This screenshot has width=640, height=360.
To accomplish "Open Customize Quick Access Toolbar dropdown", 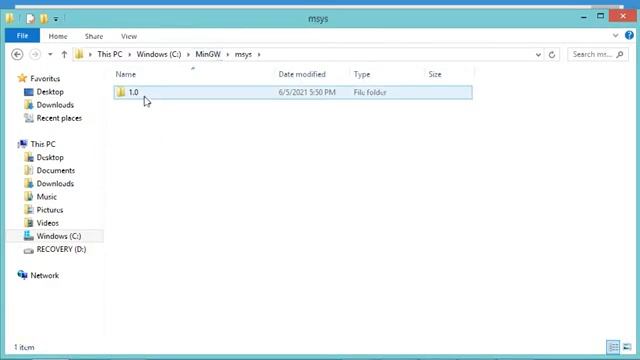I will click(56, 19).
